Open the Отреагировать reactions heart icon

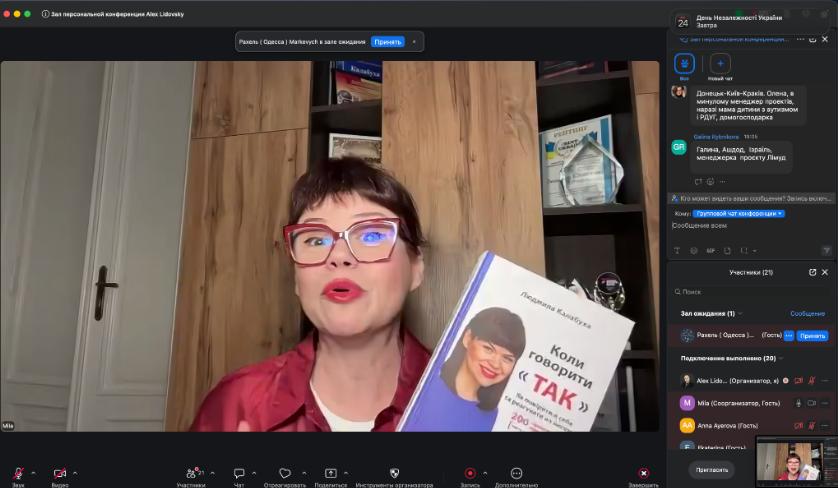point(285,473)
